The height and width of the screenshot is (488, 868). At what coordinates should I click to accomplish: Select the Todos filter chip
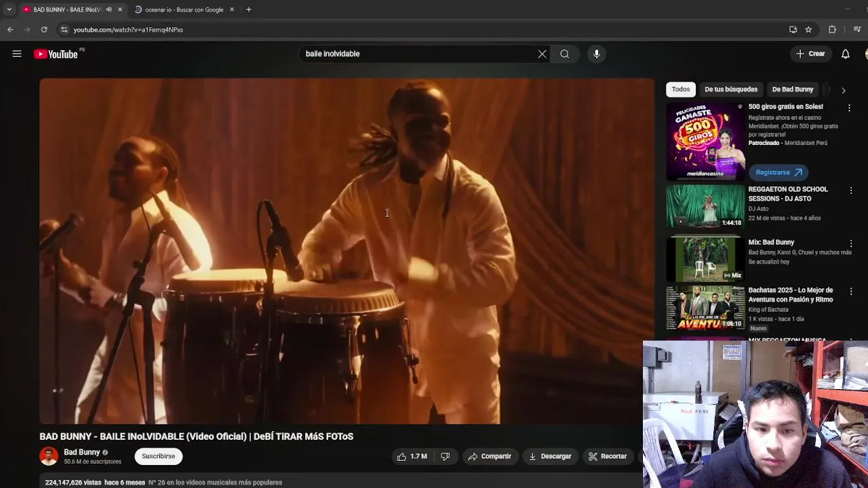click(x=681, y=89)
